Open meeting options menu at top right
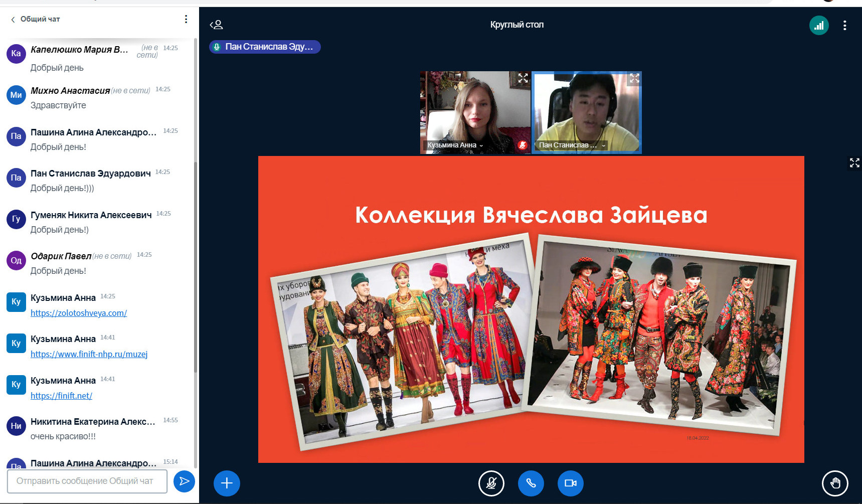This screenshot has width=862, height=504. point(845,26)
